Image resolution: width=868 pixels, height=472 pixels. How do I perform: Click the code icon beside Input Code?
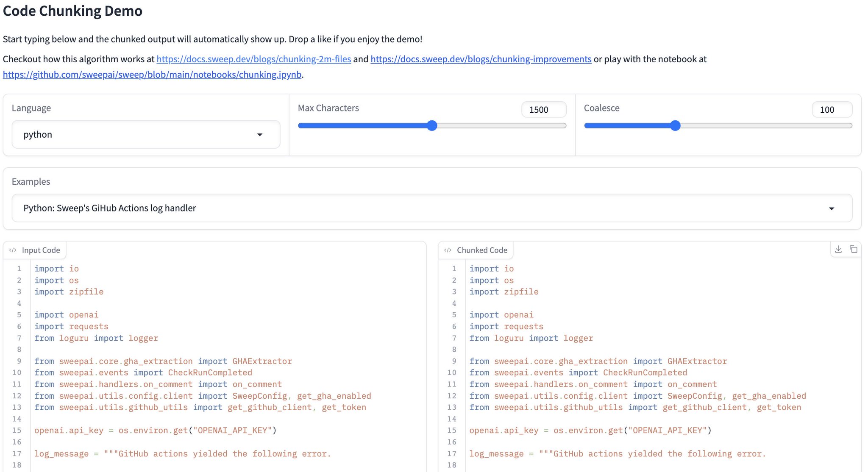[x=13, y=250]
